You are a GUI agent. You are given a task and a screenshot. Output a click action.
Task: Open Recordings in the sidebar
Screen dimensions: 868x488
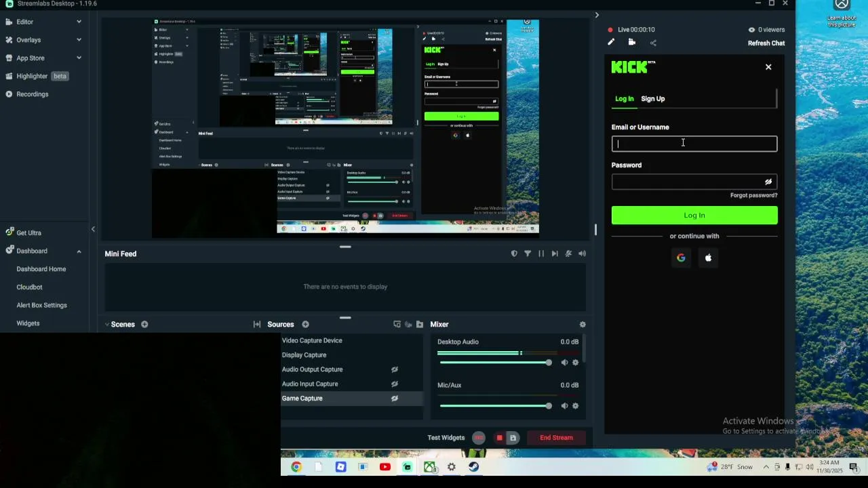[32, 94]
